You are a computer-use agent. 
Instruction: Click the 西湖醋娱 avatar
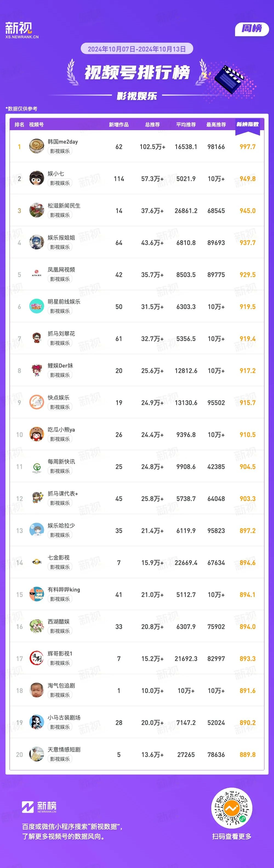36,627
